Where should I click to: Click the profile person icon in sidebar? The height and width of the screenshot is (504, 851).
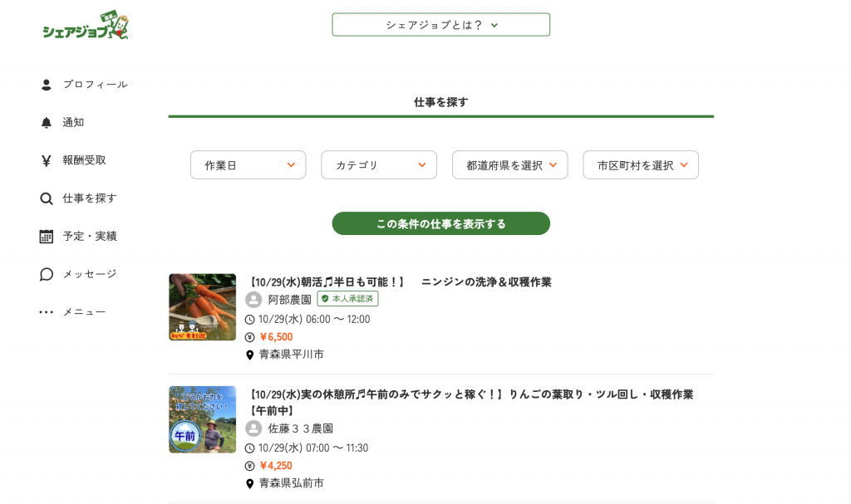coord(47,85)
